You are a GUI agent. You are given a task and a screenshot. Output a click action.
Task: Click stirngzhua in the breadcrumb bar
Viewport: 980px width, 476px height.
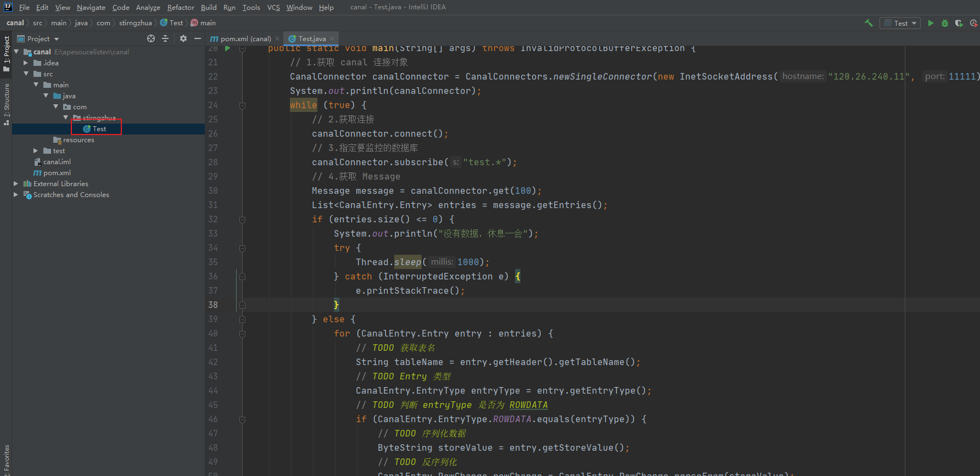136,23
